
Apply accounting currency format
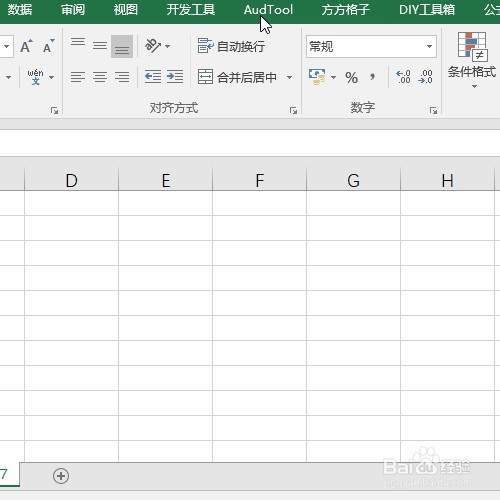[317, 77]
